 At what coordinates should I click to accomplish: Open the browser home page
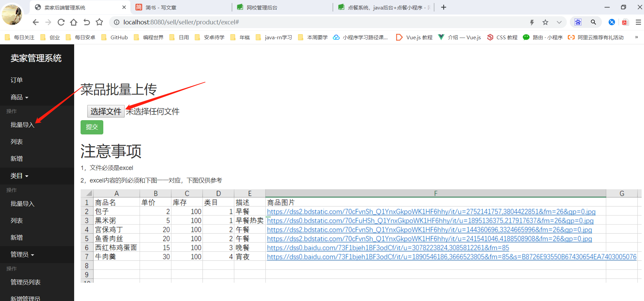tap(73, 22)
